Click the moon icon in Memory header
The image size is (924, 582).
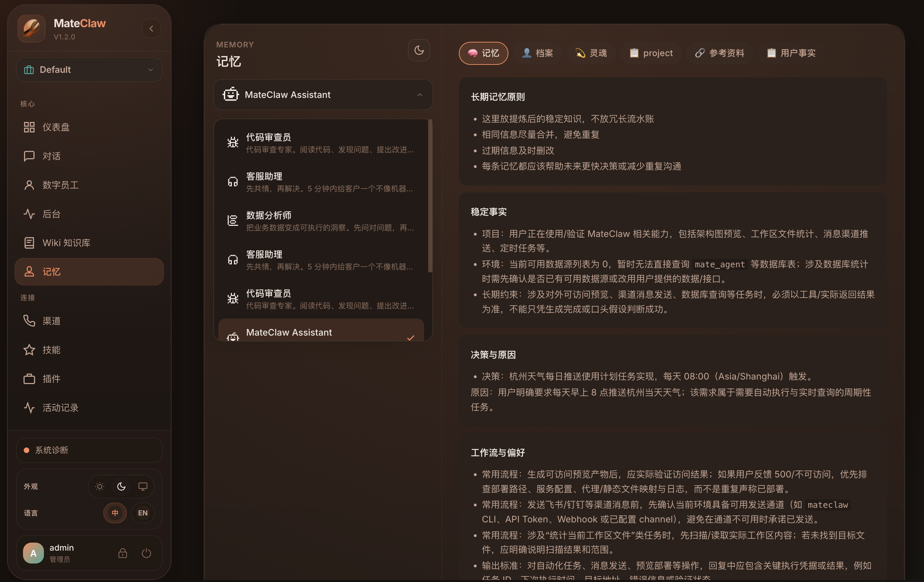click(419, 50)
